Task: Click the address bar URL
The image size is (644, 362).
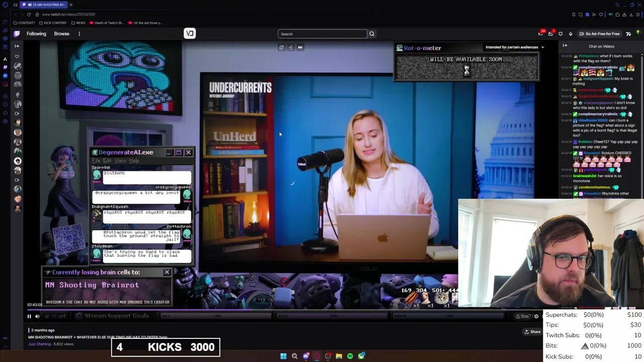Action: click(x=68, y=15)
